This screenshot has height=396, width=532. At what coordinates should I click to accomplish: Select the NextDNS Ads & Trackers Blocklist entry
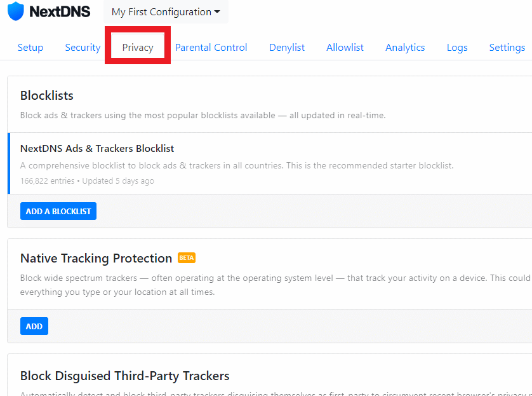(x=270, y=163)
